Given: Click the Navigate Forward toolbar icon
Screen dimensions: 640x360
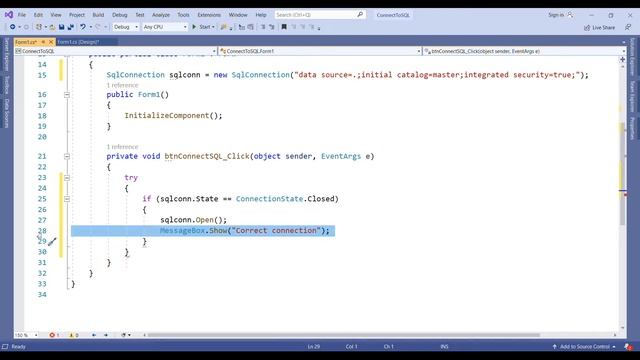Looking at the screenshot, I should click(x=26, y=27).
